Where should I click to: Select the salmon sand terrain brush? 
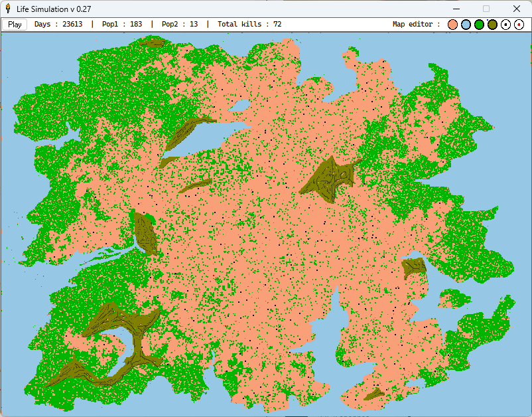(453, 25)
